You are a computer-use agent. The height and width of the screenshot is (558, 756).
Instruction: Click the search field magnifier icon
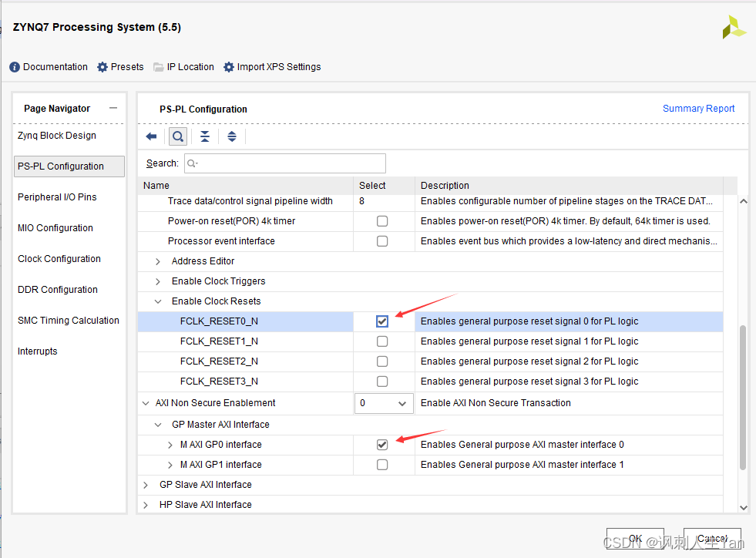click(192, 163)
